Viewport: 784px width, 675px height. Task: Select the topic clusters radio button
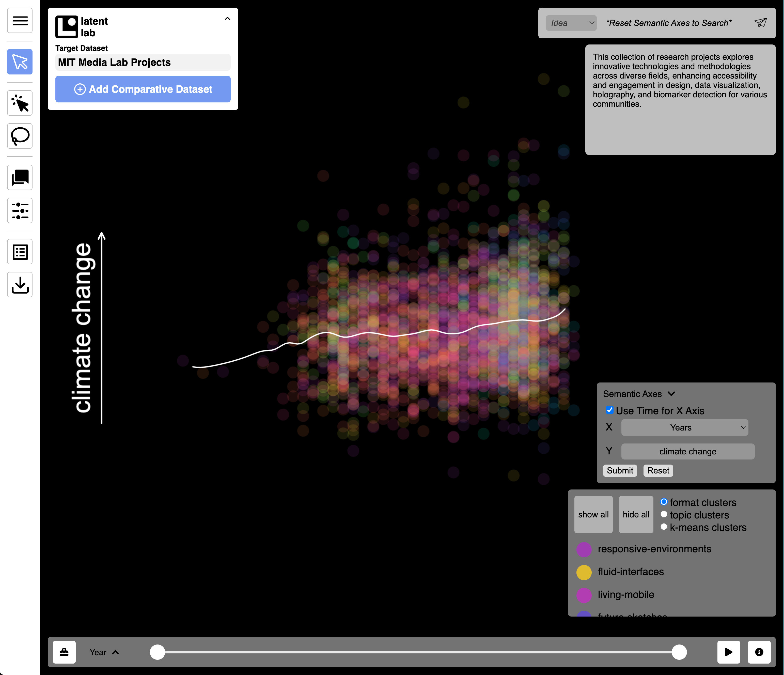(x=664, y=514)
